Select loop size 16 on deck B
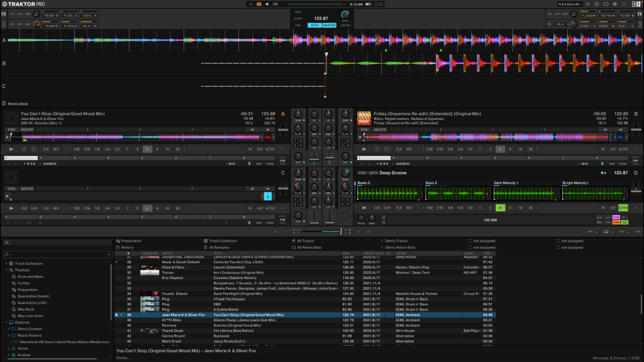The width and height of the screenshot is (644, 362). point(520,150)
